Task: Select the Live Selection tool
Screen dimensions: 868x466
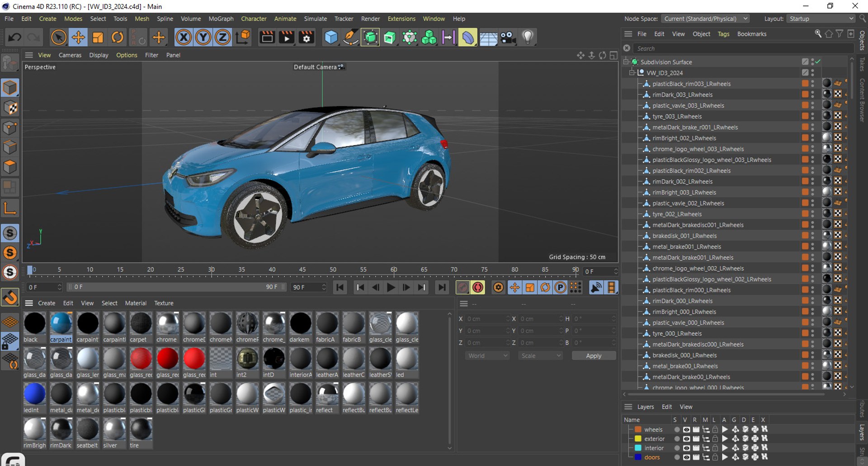Action: click(x=58, y=38)
